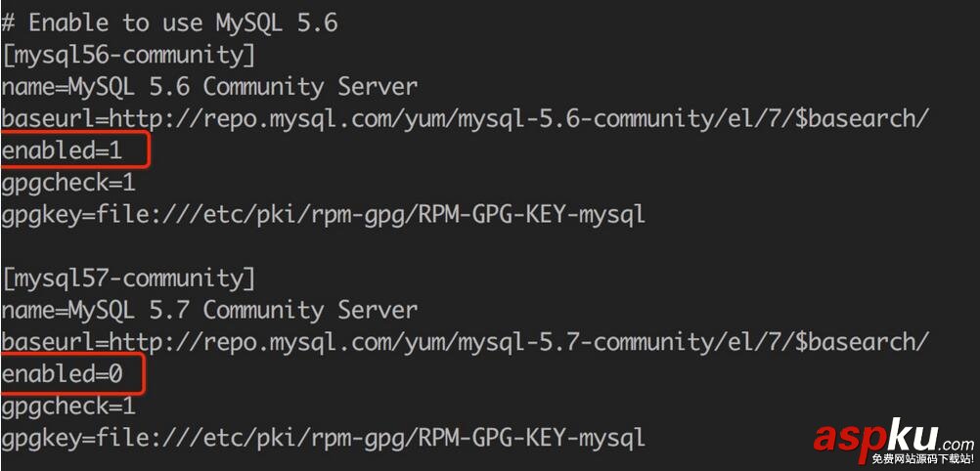
Task: Open the mysql-5.6-community repo baseurl
Action: [x=465, y=118]
